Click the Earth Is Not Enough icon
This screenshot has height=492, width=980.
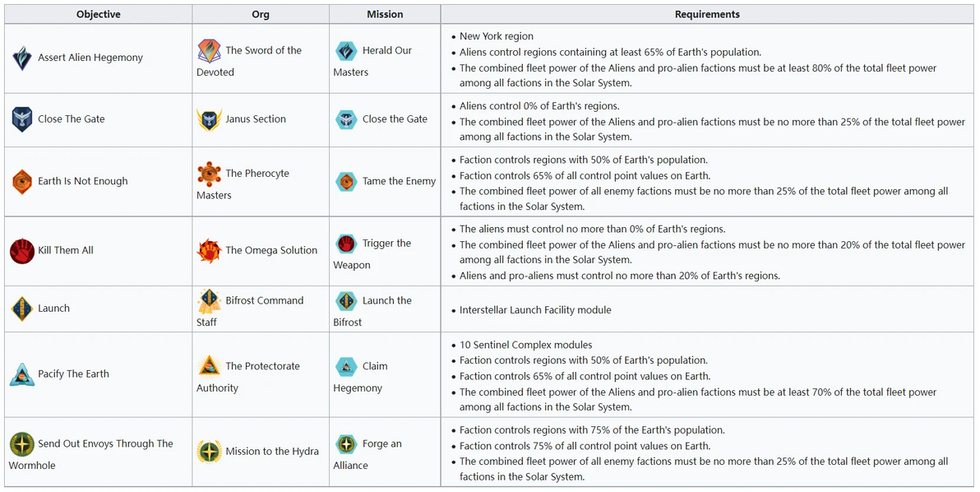[21, 181]
